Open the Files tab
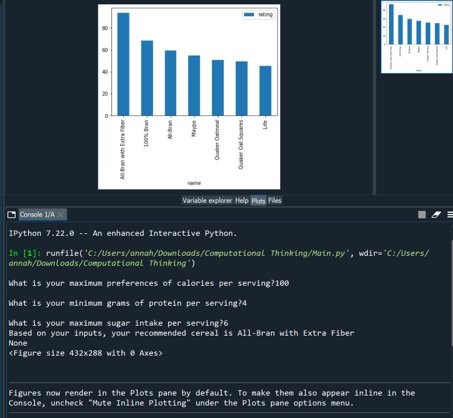Screen dimensions: 453x418 [x=275, y=201]
